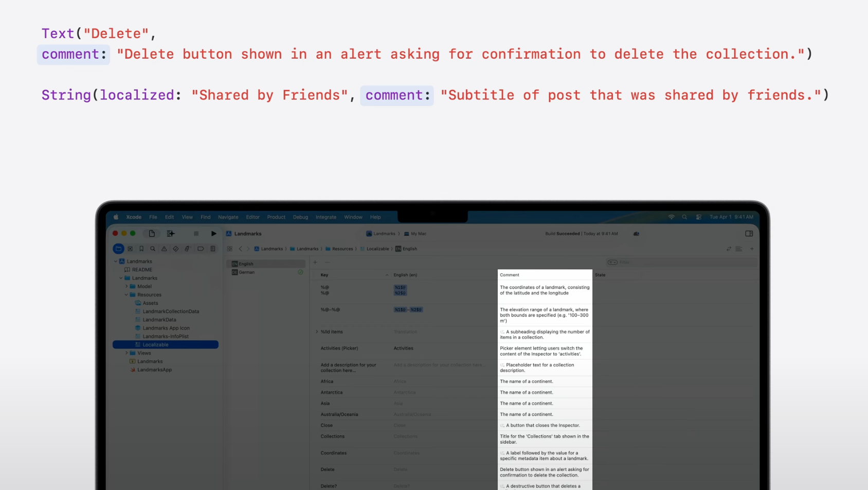Select the LandmarksApp swift file

(154, 370)
